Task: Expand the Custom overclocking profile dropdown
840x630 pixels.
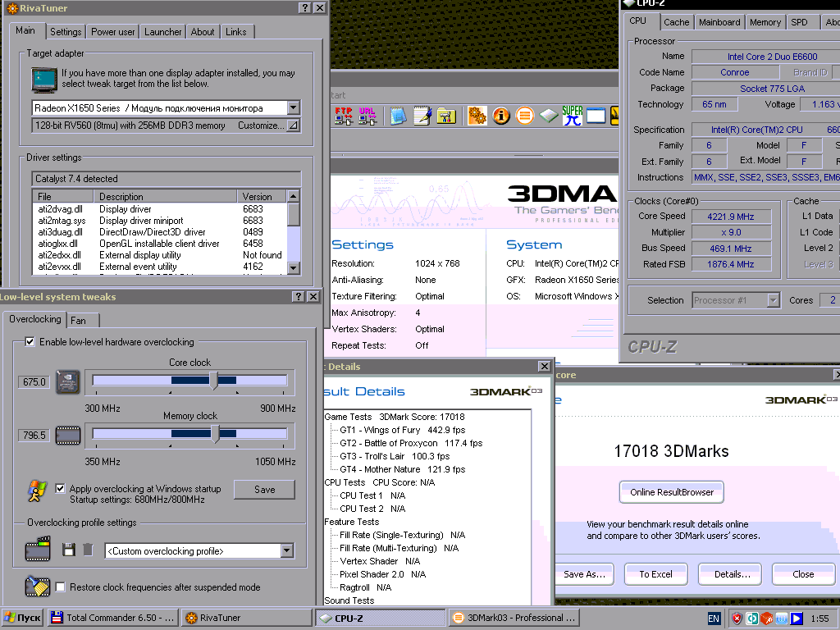Action: pos(286,550)
